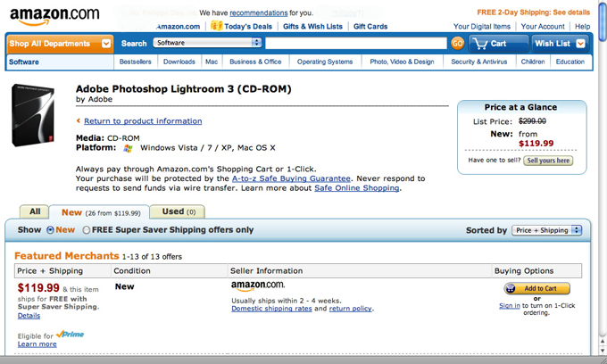607x364 pixels.
Task: Click the Return to product information link
Action: click(143, 121)
